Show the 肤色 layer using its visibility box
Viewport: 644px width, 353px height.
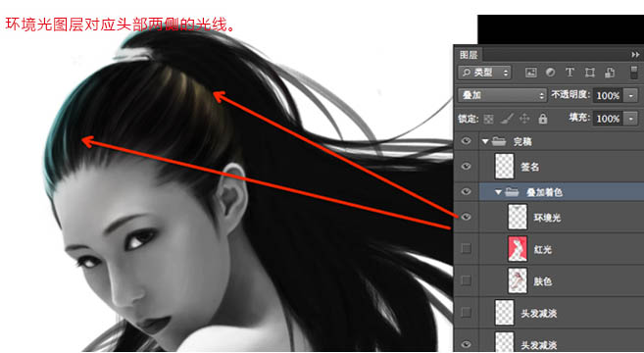[466, 280]
